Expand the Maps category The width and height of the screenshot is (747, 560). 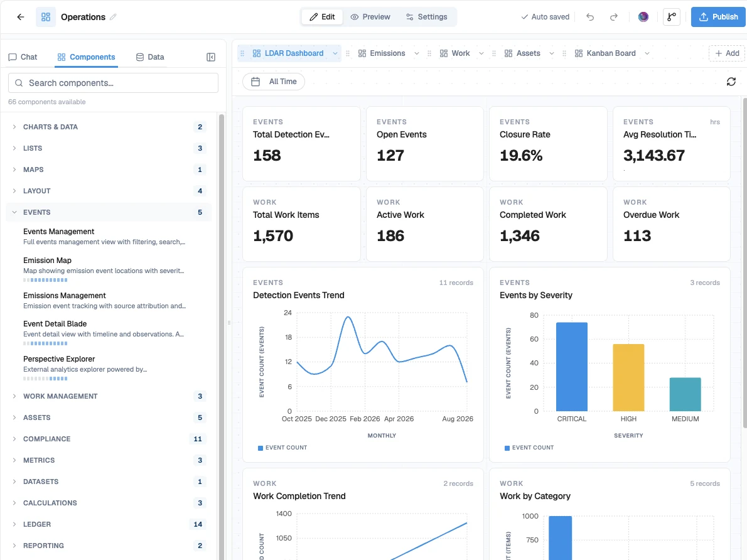109,170
